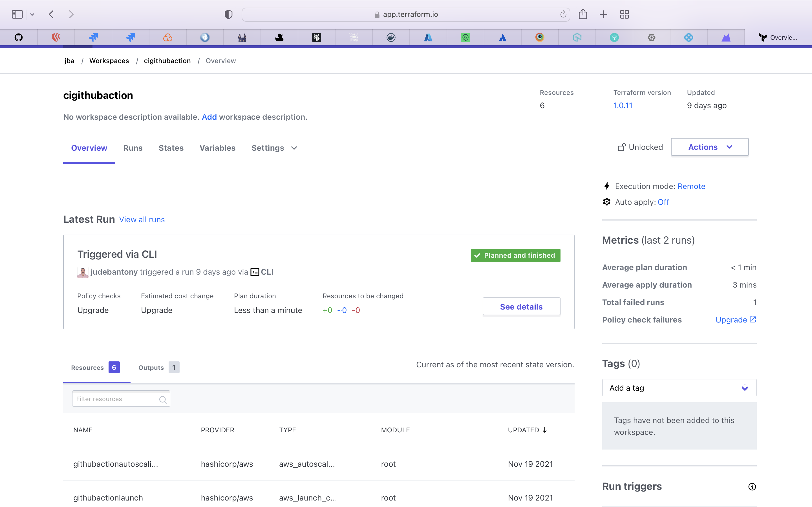Click the Safari sidebar toggle icon

[x=17, y=14]
